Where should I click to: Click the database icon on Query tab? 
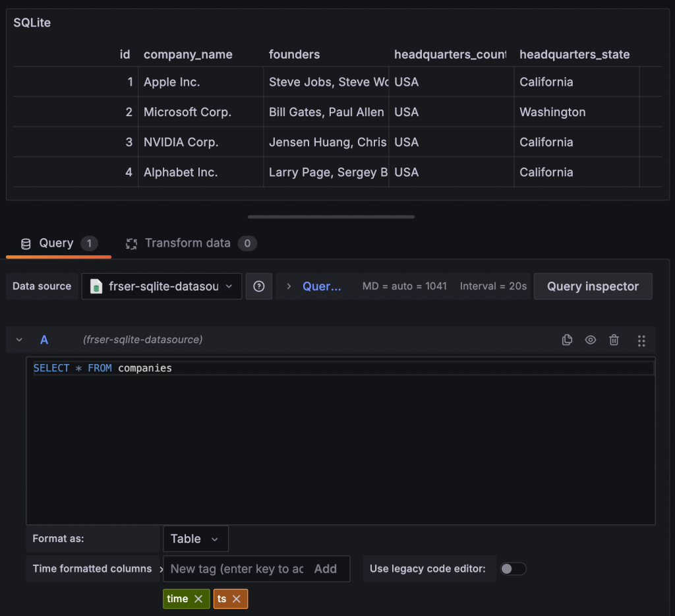point(26,244)
